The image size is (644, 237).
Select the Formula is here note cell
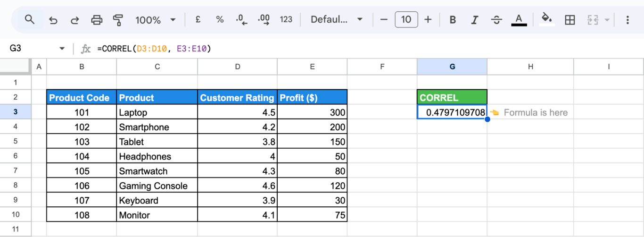[530, 112]
